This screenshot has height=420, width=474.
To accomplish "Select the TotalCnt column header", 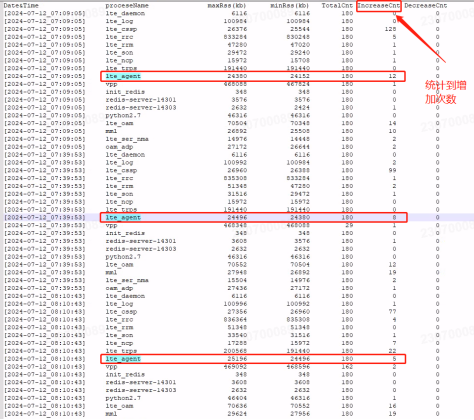I will pyautogui.click(x=337, y=6).
